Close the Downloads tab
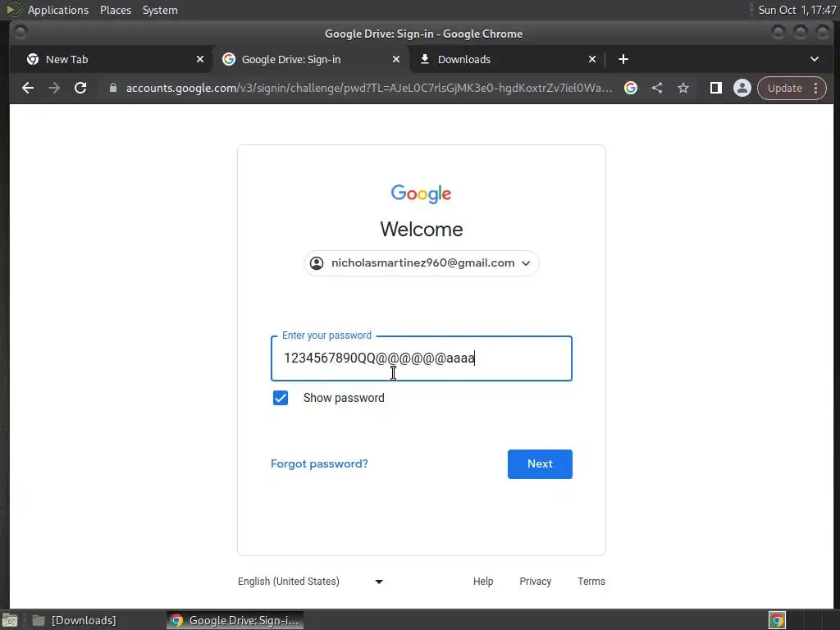 coord(592,59)
